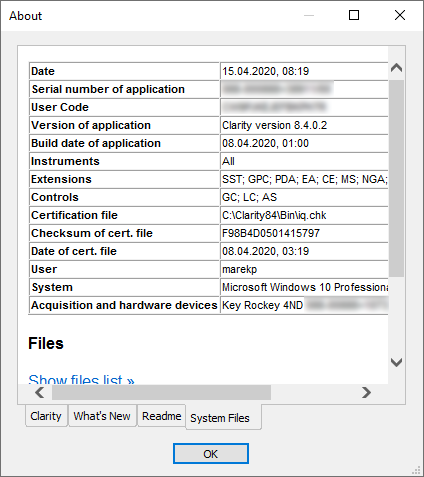Click the user name marekp
The height and width of the screenshot is (477, 424).
click(240, 269)
